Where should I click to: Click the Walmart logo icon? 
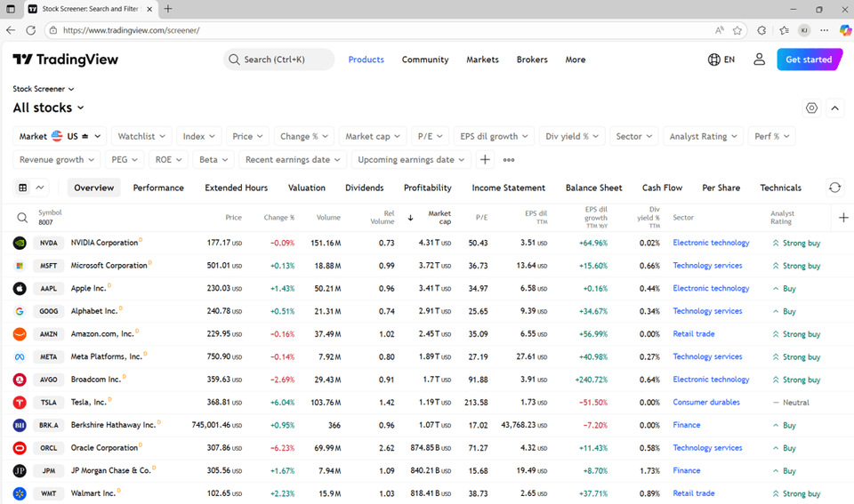[x=20, y=493]
